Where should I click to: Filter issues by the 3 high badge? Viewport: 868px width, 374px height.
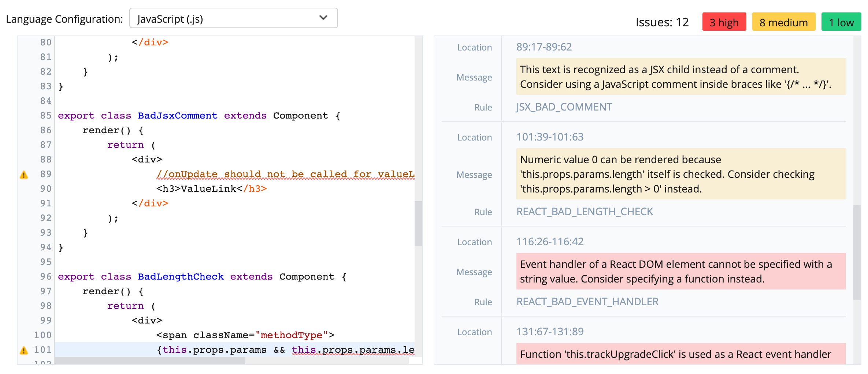click(x=724, y=22)
